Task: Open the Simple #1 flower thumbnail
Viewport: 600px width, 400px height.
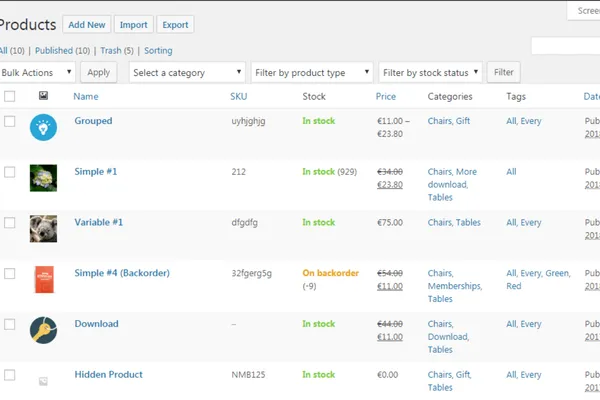Action: coord(43,178)
